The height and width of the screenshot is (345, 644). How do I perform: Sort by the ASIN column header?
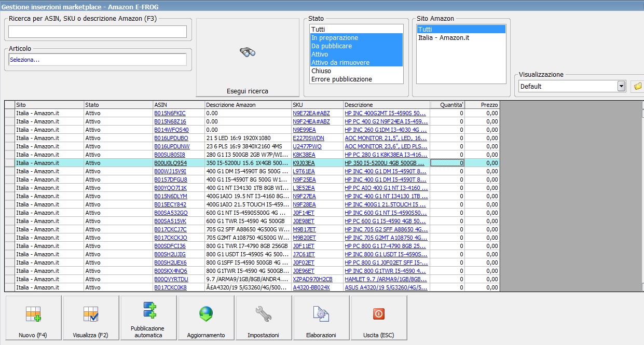pos(179,105)
